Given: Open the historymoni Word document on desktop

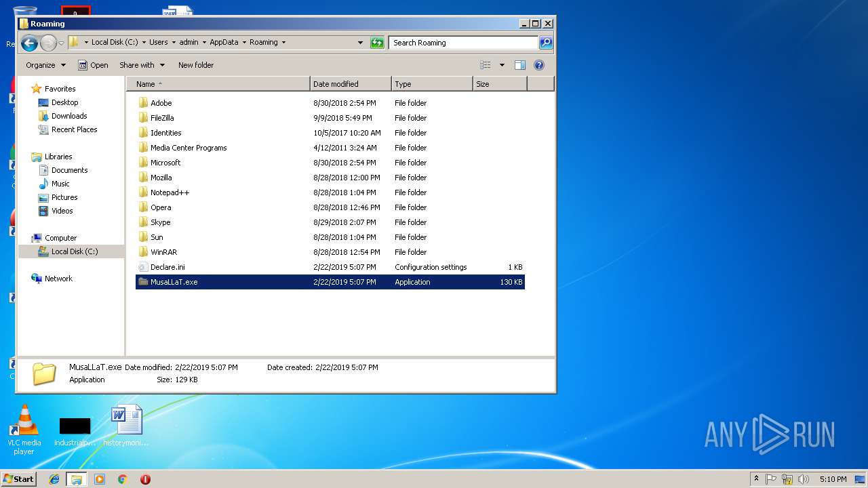Looking at the screenshot, I should [126, 426].
